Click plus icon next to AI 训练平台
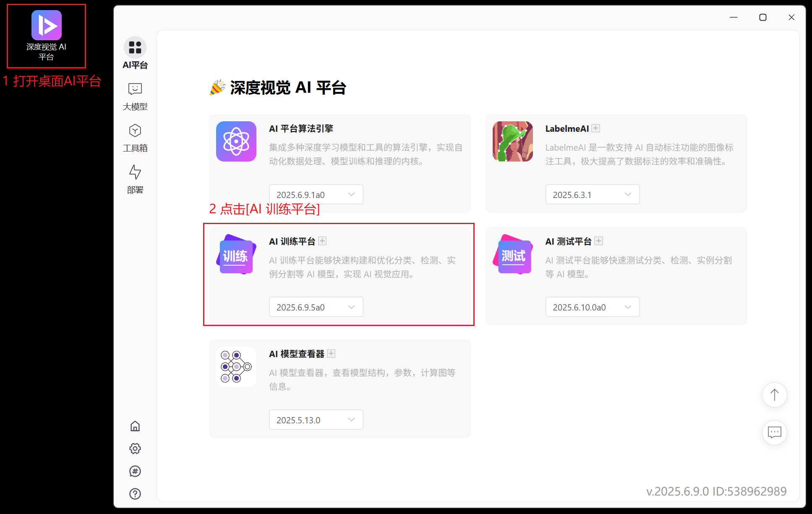812x514 pixels. click(x=322, y=241)
